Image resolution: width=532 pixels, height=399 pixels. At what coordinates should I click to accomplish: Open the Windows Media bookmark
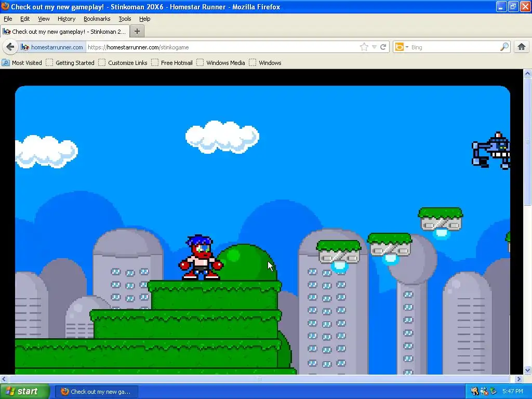click(x=221, y=63)
